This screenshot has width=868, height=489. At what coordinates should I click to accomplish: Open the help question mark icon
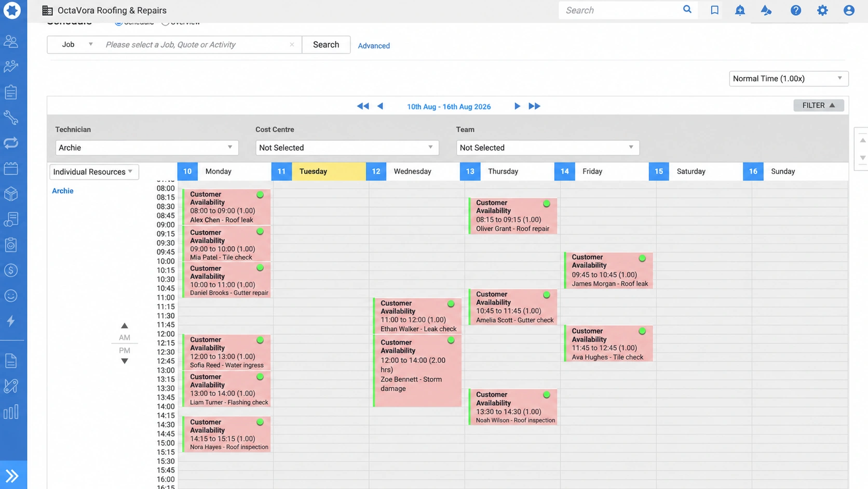(x=796, y=10)
